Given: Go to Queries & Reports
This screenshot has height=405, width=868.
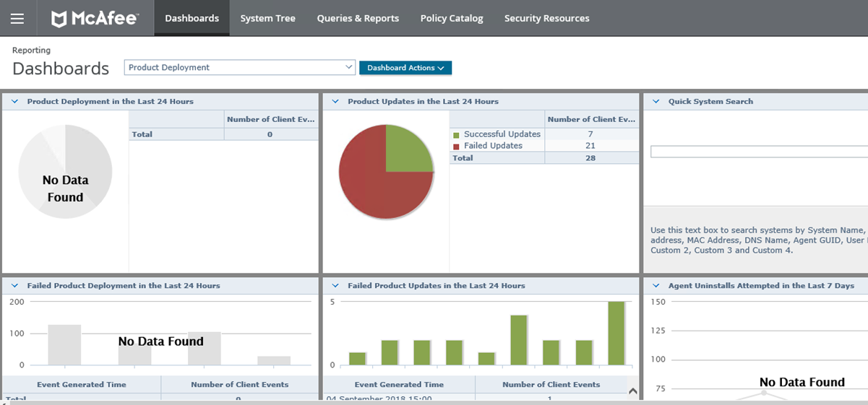Looking at the screenshot, I should [x=358, y=18].
